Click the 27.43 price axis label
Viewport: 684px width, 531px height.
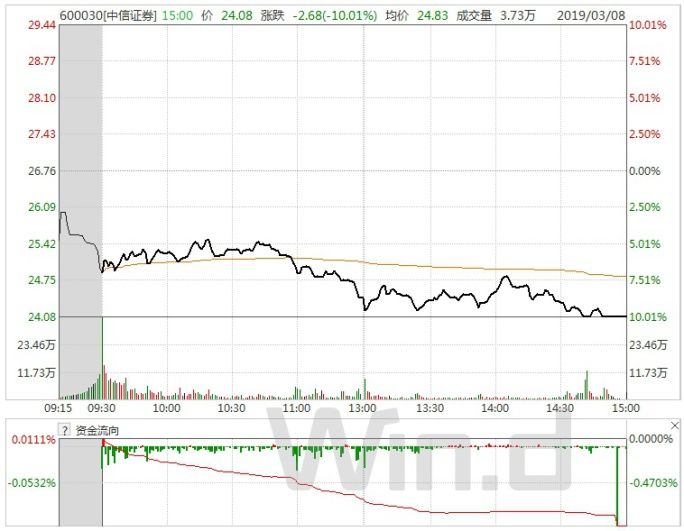click(42, 134)
